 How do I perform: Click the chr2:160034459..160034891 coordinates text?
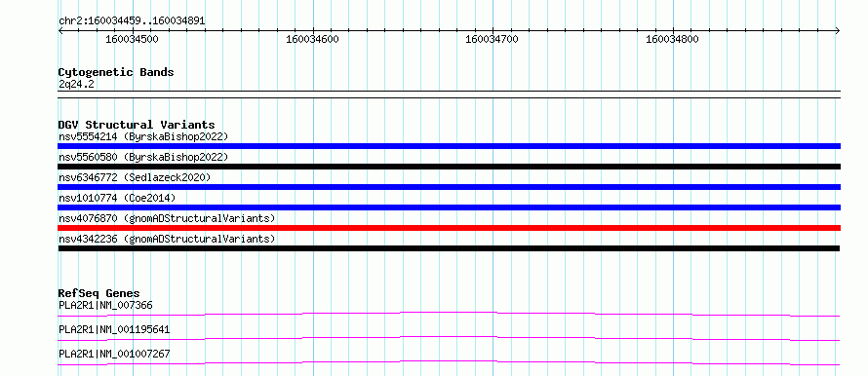(x=132, y=20)
